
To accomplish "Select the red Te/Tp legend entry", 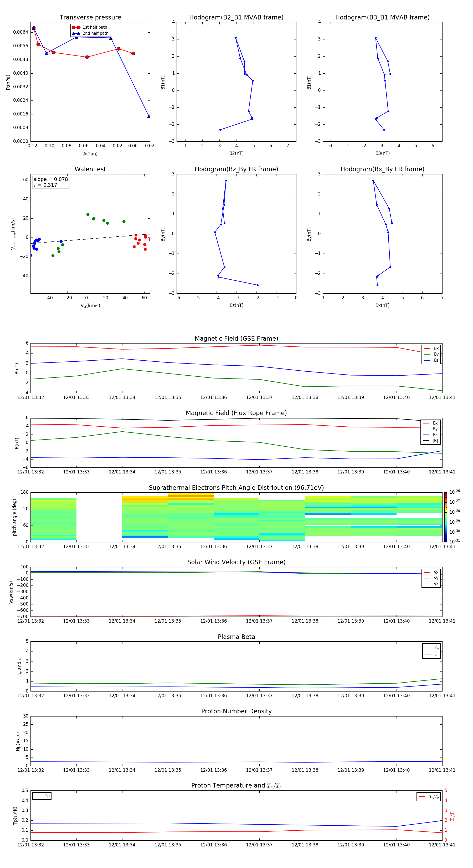I will pyautogui.click(x=429, y=796).
